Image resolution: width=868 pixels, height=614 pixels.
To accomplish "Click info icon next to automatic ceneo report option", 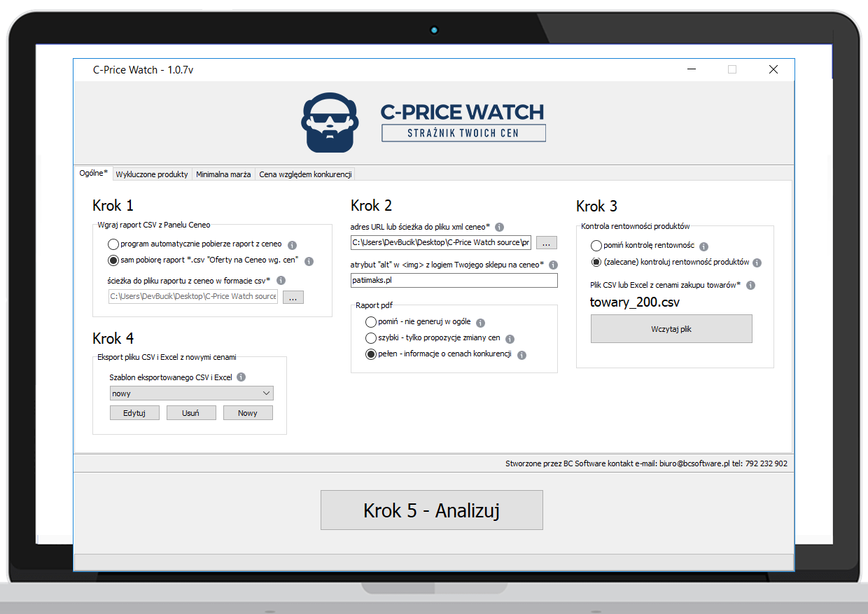I will pos(293,245).
